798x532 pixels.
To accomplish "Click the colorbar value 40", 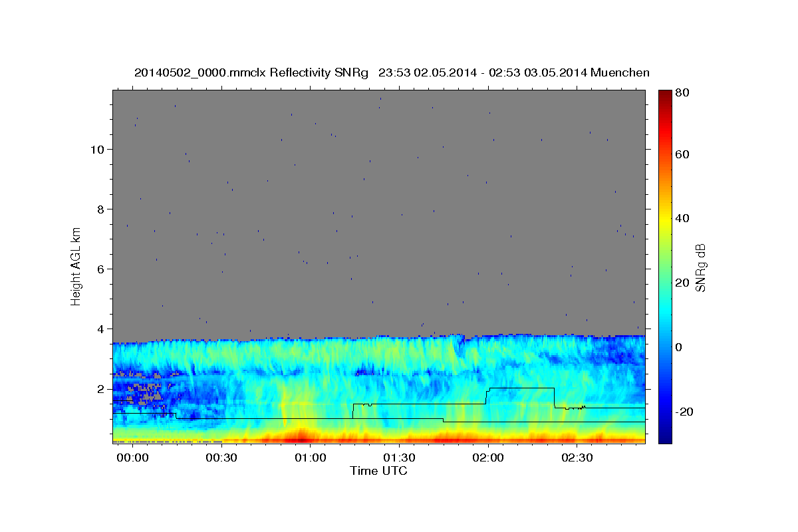I will [682, 218].
